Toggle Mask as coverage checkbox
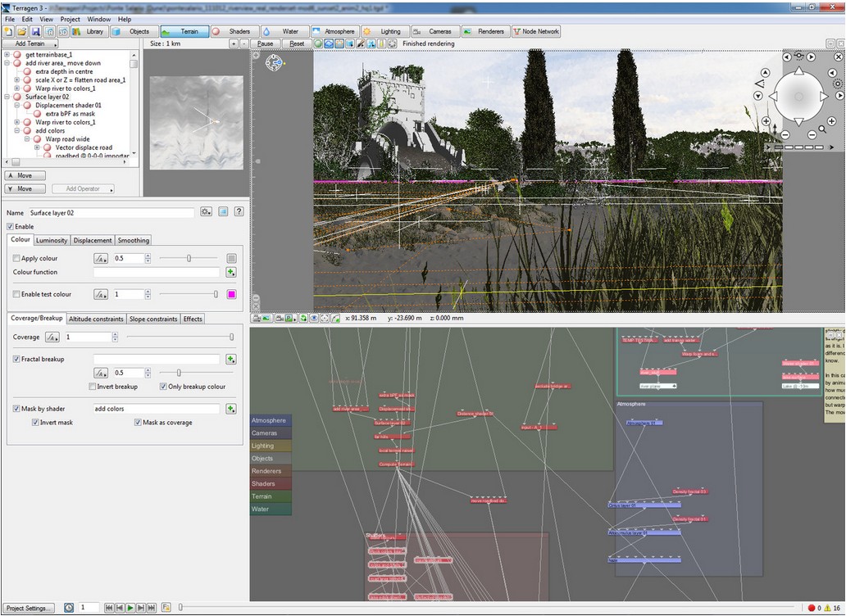The image size is (846, 616). 138,423
